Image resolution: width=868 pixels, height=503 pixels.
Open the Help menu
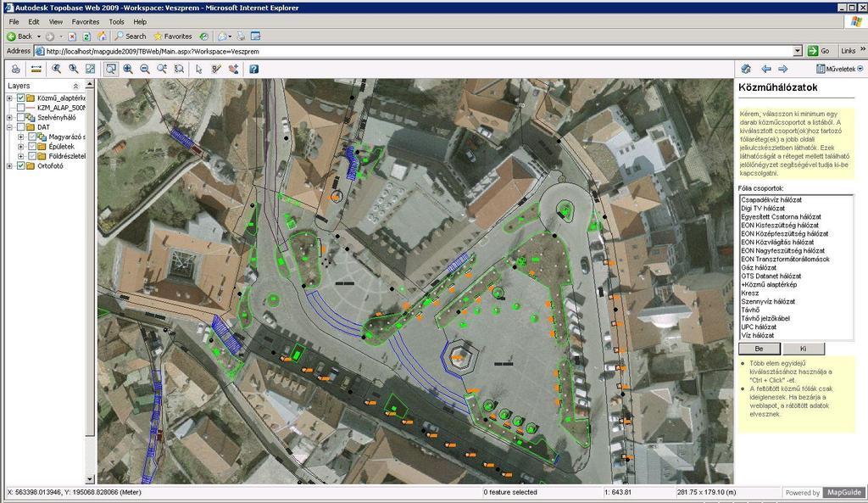coord(140,22)
